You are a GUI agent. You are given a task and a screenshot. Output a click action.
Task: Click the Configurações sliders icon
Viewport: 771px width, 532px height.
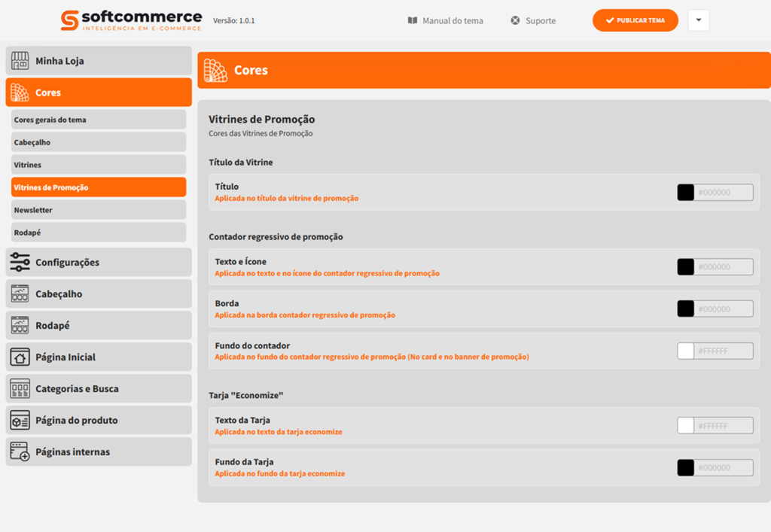tap(20, 263)
